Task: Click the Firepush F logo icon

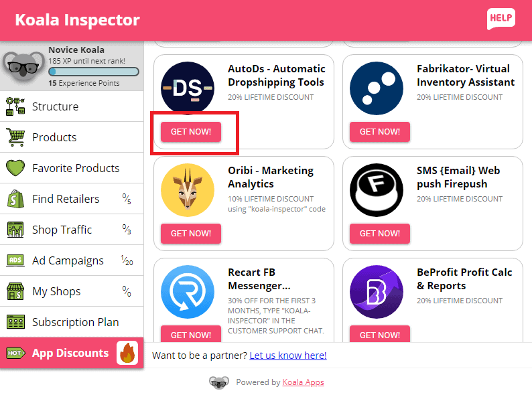Action: pos(377,190)
